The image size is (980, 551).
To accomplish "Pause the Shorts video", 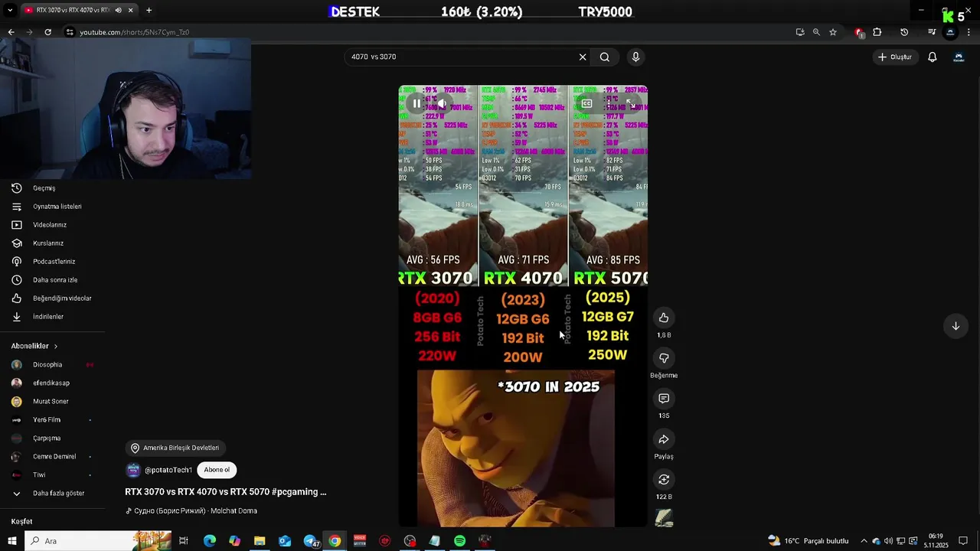I will pyautogui.click(x=416, y=103).
